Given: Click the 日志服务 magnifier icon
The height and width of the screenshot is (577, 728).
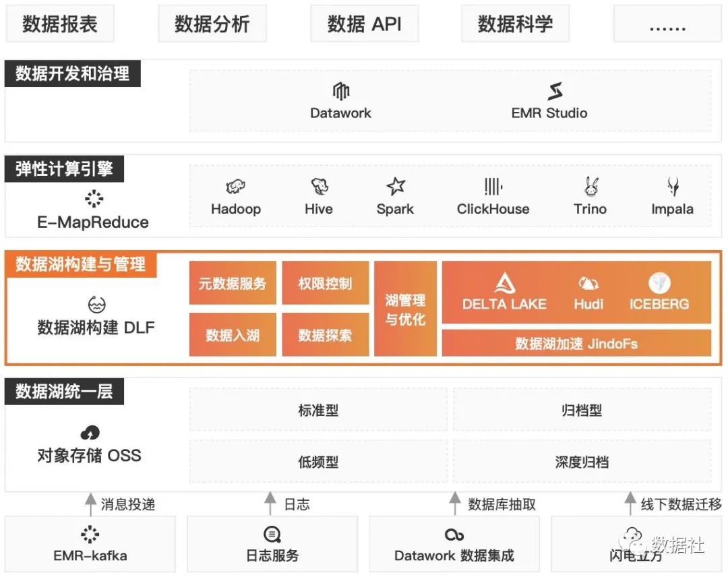Looking at the screenshot, I should (x=272, y=535).
